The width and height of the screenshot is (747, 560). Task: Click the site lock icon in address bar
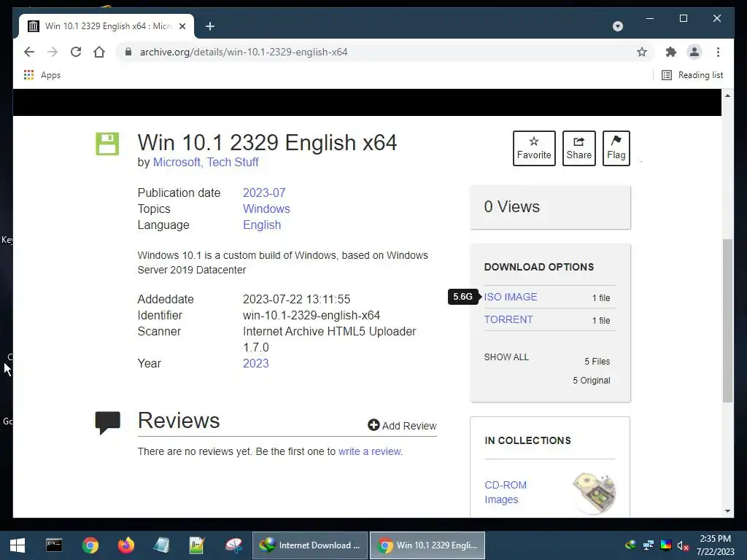click(x=128, y=52)
